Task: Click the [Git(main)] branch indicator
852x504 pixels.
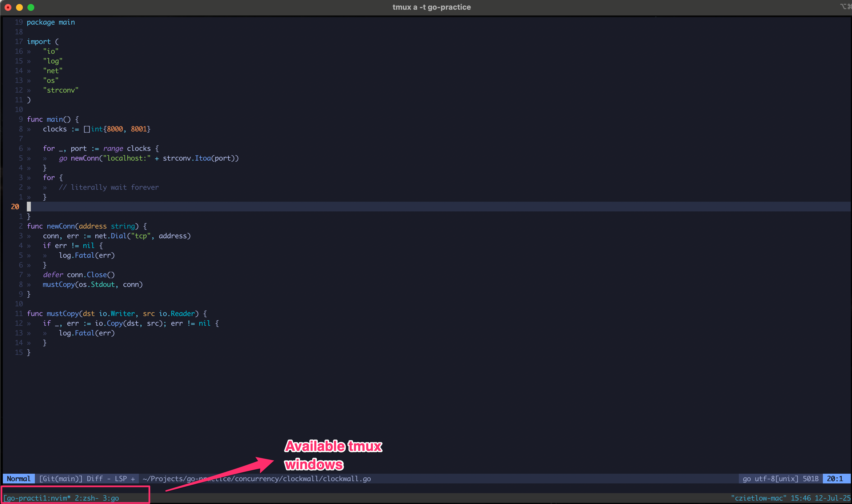Action: click(x=61, y=479)
